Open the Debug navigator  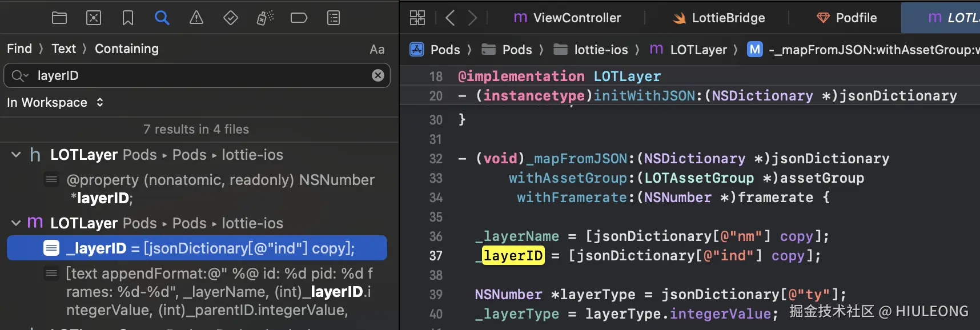point(265,18)
